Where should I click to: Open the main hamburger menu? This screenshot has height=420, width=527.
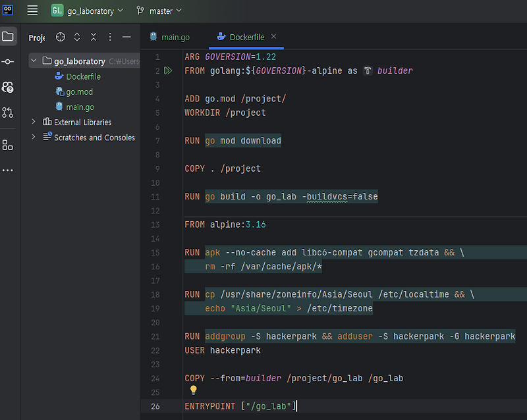point(32,10)
